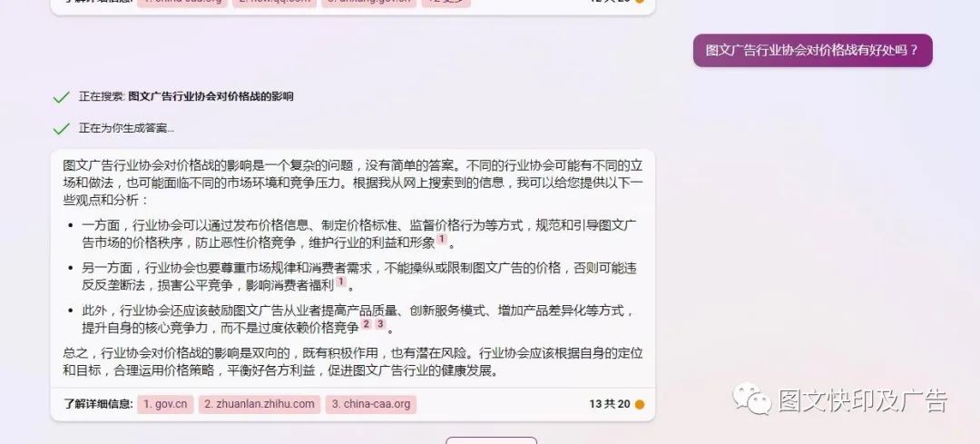980x444 pixels.
Task: Click citation 1 after 影响消费者福利
Action: point(341,282)
